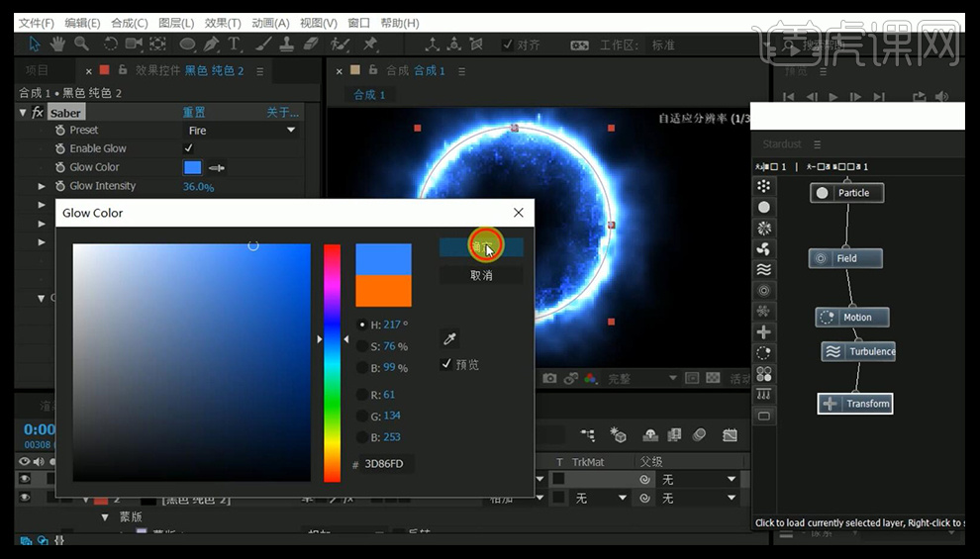
Task: Collapse the Saber effect group
Action: tap(24, 113)
